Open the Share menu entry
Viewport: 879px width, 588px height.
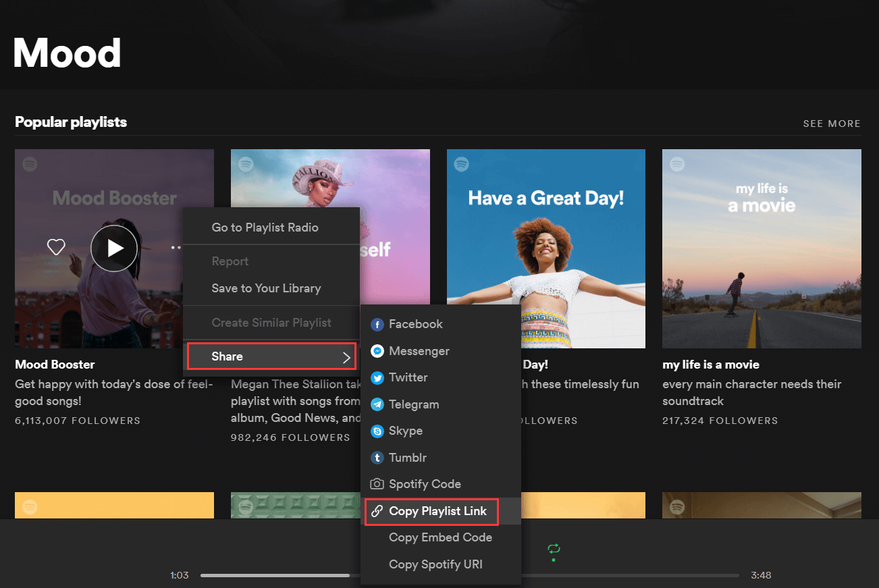[x=271, y=356]
